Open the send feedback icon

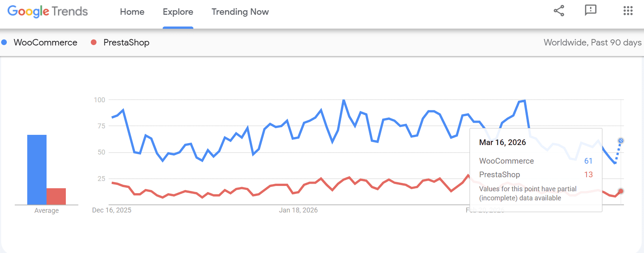click(x=590, y=11)
